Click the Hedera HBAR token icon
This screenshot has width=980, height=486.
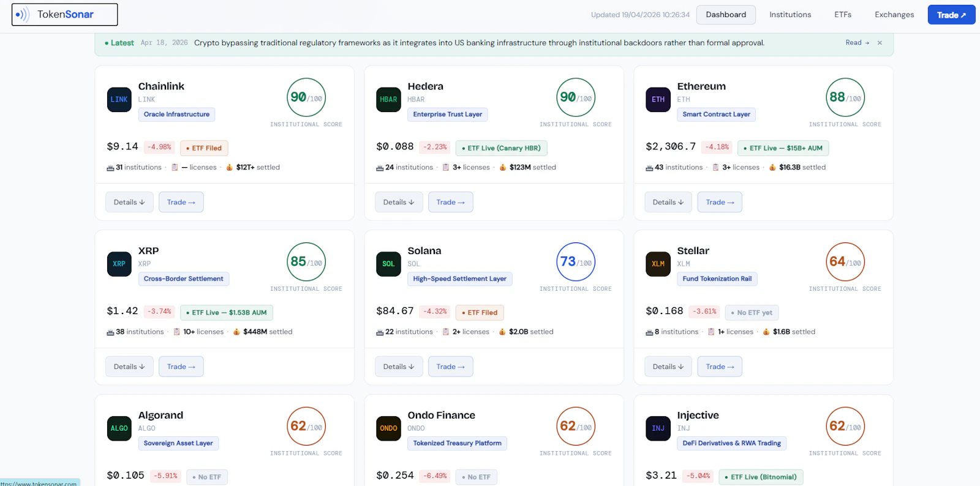pos(388,100)
